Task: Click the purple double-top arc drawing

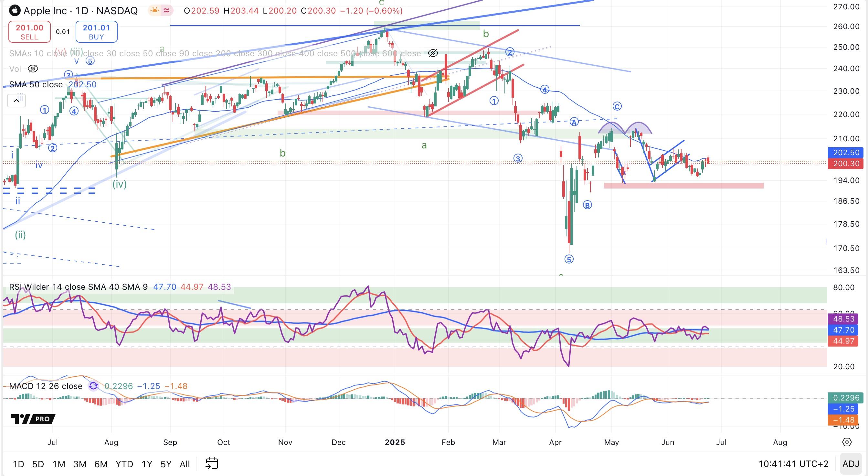Action: pyautogui.click(x=625, y=128)
